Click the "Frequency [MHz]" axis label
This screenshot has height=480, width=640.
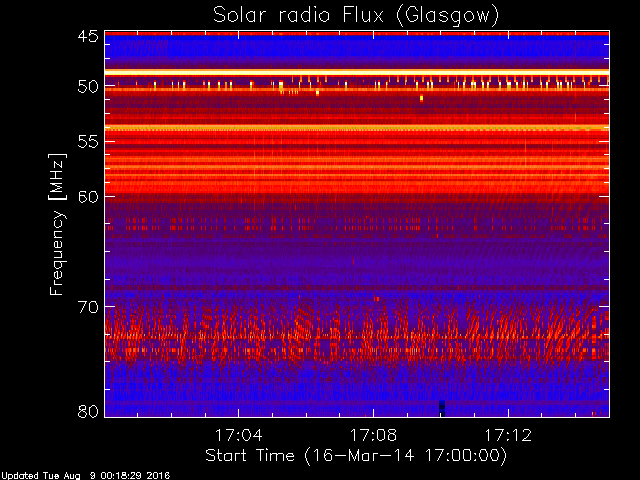coord(57,224)
